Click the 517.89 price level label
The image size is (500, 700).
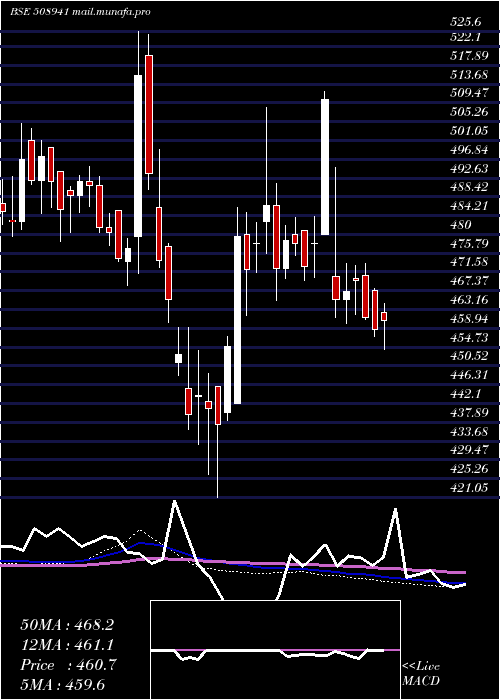click(469, 56)
